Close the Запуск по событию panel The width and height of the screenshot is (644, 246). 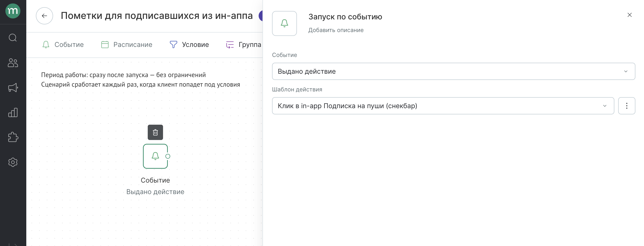[629, 15]
